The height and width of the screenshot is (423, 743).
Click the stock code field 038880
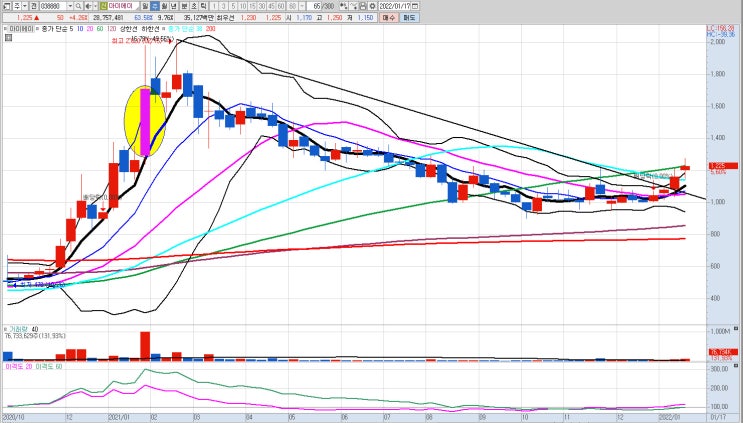[53, 6]
